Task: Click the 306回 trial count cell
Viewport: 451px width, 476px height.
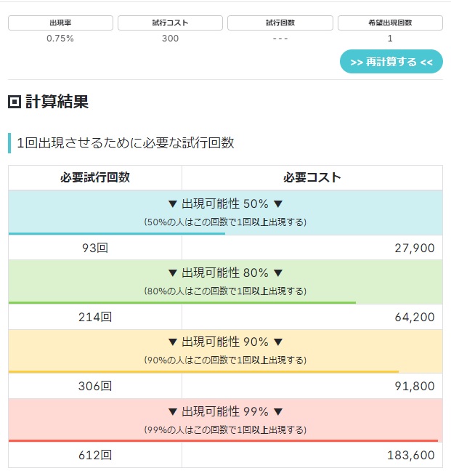Action: click(95, 386)
